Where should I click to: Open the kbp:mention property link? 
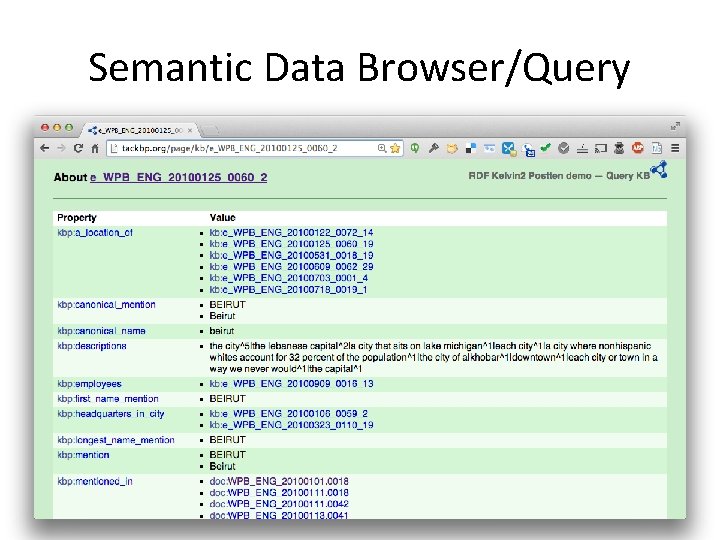click(83, 455)
